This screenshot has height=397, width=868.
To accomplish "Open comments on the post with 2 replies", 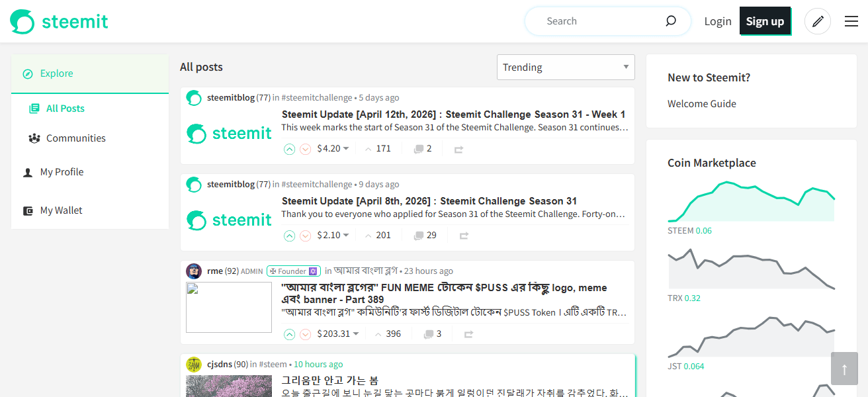I will coord(423,149).
